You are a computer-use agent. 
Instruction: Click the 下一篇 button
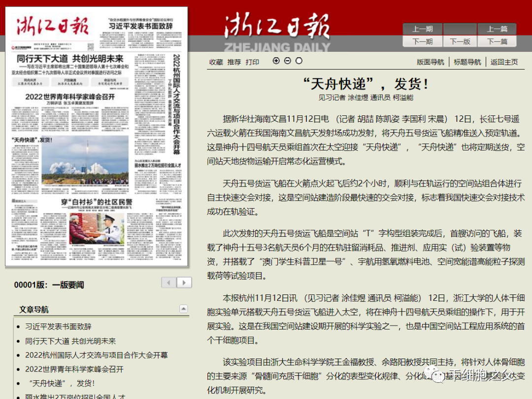(x=497, y=41)
